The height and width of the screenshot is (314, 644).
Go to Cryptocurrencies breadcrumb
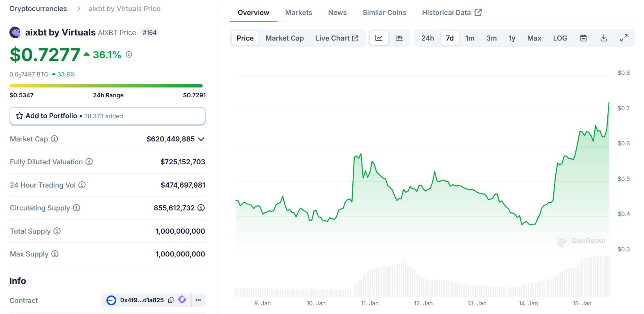[38, 9]
